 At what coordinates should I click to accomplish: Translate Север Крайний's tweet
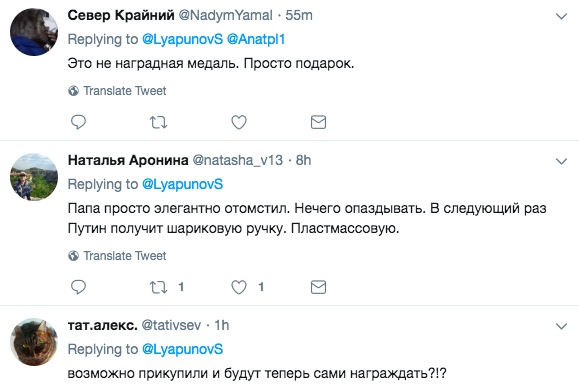coord(117,90)
